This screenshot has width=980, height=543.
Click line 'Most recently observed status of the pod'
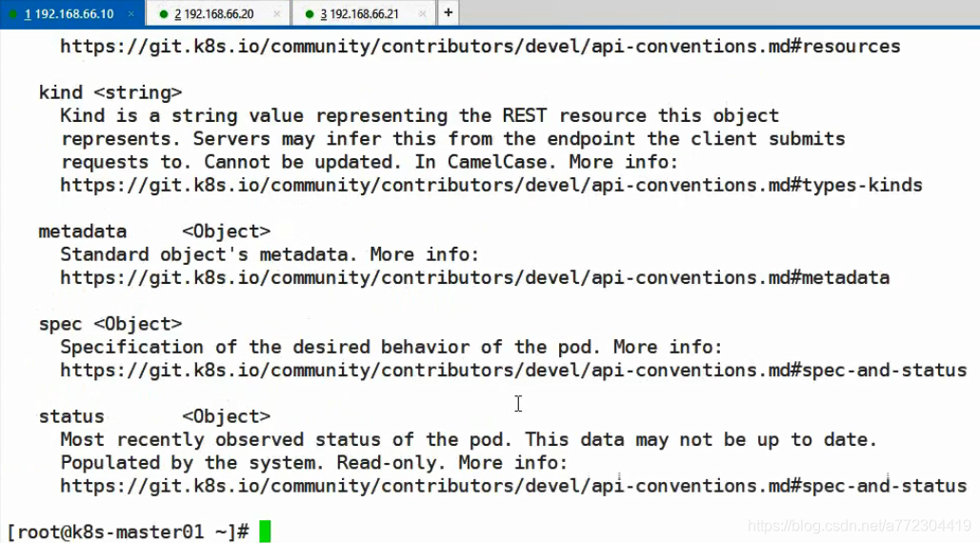point(469,439)
